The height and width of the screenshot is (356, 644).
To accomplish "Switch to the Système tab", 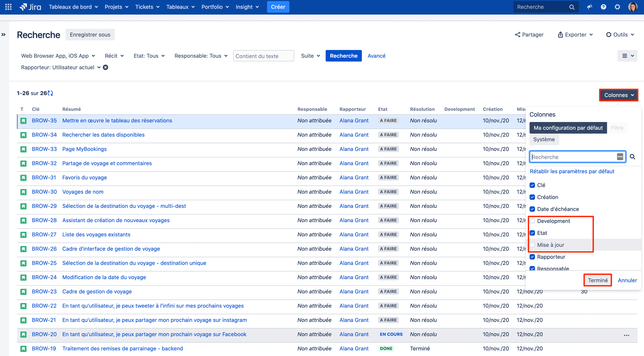I will pyautogui.click(x=544, y=139).
